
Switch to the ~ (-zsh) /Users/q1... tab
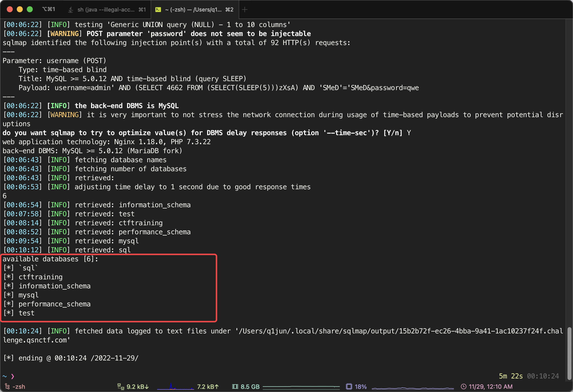point(195,10)
